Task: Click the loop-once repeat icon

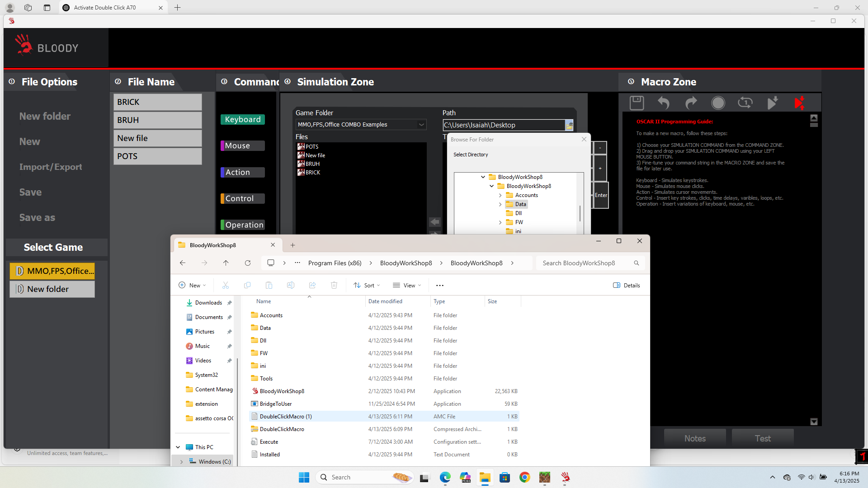Action: click(745, 103)
